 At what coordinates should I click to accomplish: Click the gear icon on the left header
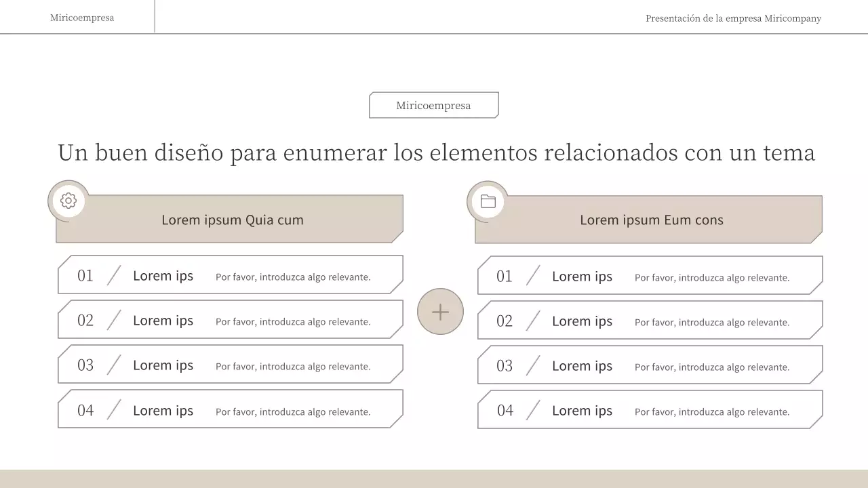(x=68, y=201)
